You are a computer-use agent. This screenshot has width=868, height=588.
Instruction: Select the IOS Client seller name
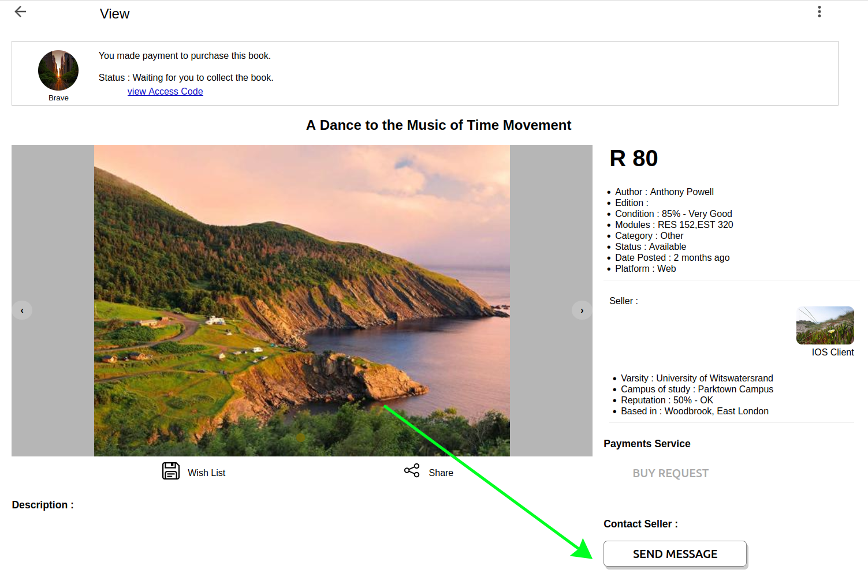click(x=832, y=352)
